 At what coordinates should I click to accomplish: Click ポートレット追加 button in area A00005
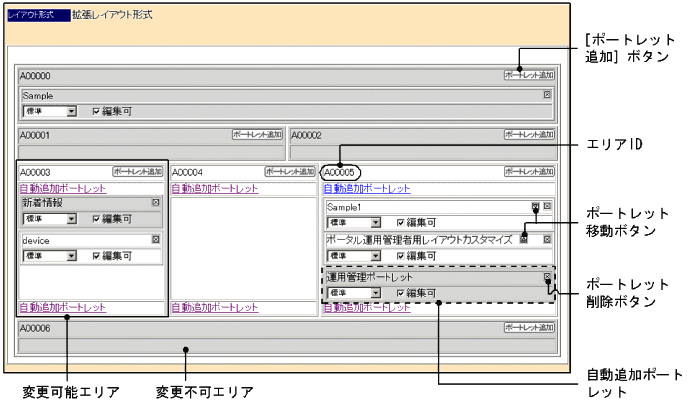click(x=529, y=172)
